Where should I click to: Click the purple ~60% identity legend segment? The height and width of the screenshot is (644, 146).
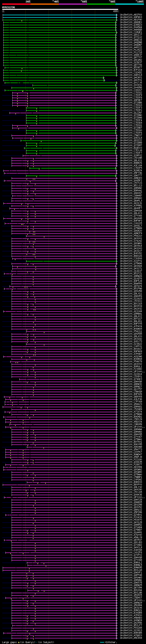click(73, 4)
